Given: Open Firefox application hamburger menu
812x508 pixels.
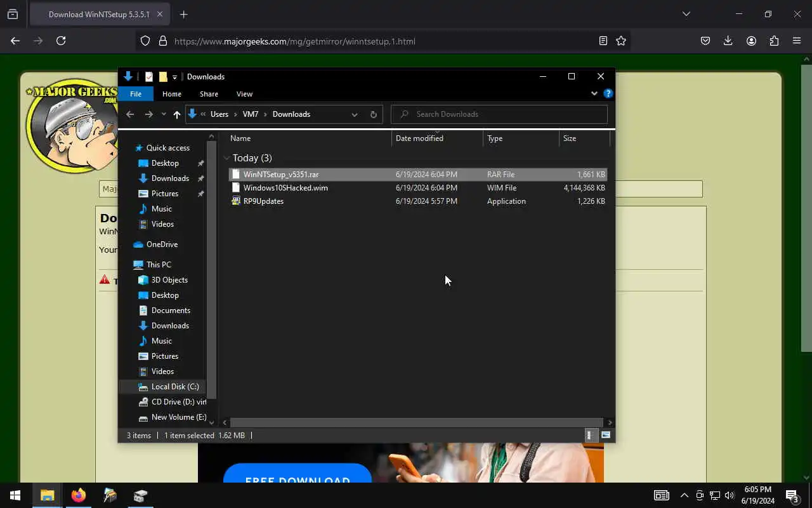Looking at the screenshot, I should (797, 41).
